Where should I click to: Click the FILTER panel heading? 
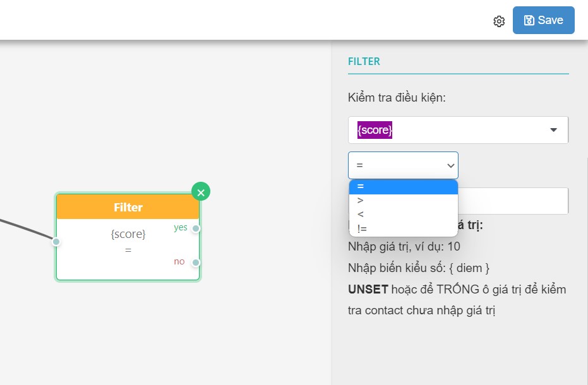click(x=364, y=61)
